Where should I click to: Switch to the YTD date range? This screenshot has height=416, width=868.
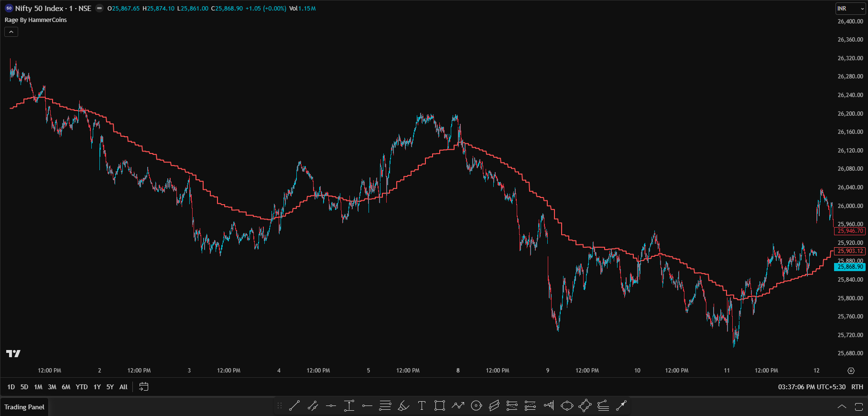point(82,387)
